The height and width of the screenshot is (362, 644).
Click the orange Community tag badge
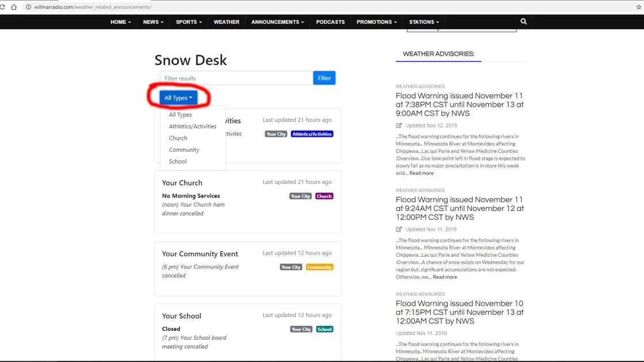point(319,267)
